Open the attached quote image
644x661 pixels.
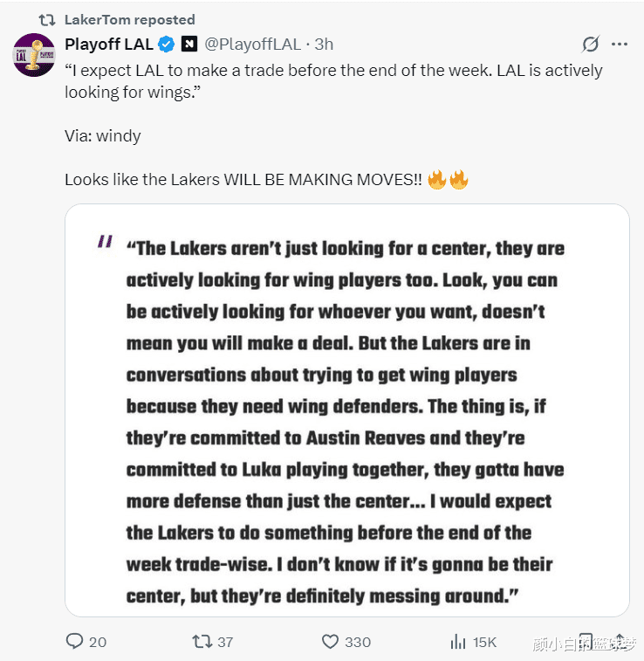(x=347, y=410)
